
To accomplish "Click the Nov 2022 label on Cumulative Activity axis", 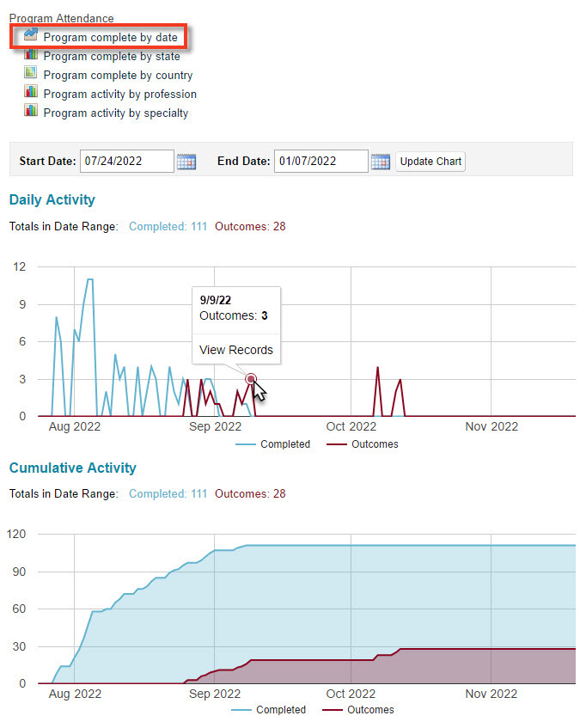I will click(491, 694).
